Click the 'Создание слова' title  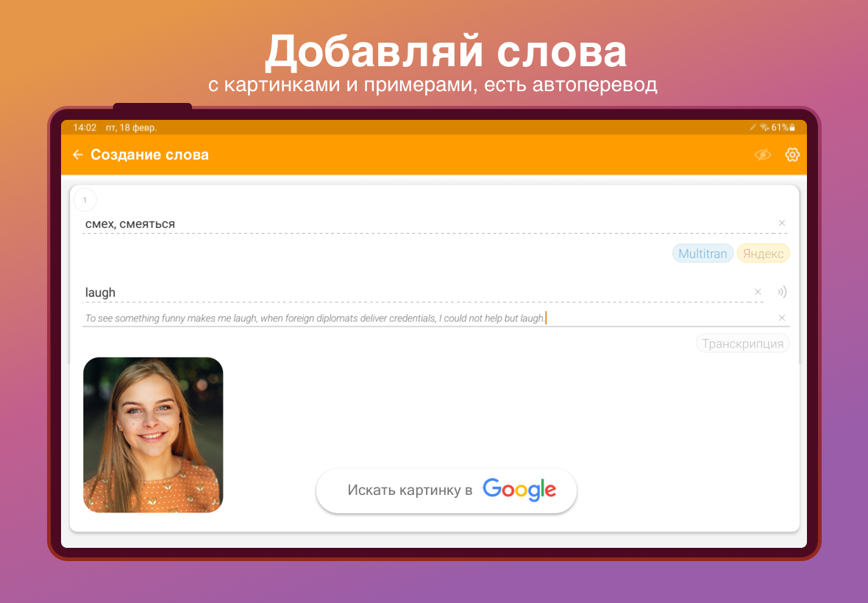[149, 155]
